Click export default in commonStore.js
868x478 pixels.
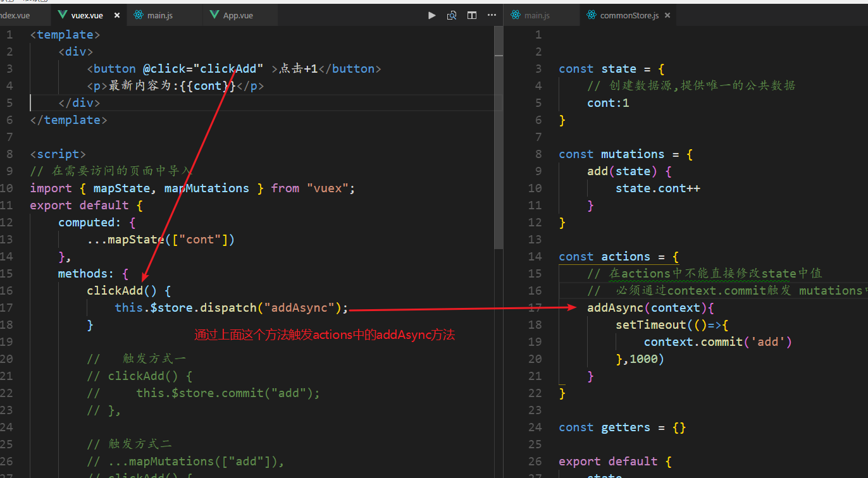pos(615,461)
